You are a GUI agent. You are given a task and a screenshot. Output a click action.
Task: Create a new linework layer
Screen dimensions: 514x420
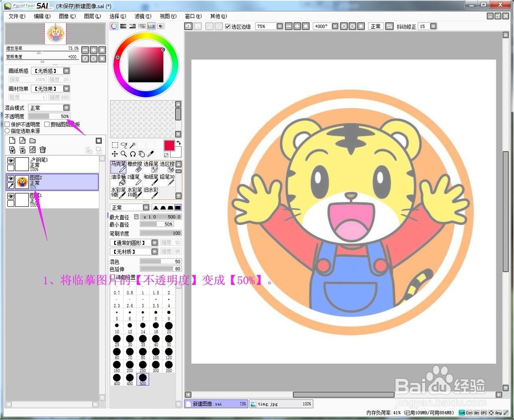22,141
